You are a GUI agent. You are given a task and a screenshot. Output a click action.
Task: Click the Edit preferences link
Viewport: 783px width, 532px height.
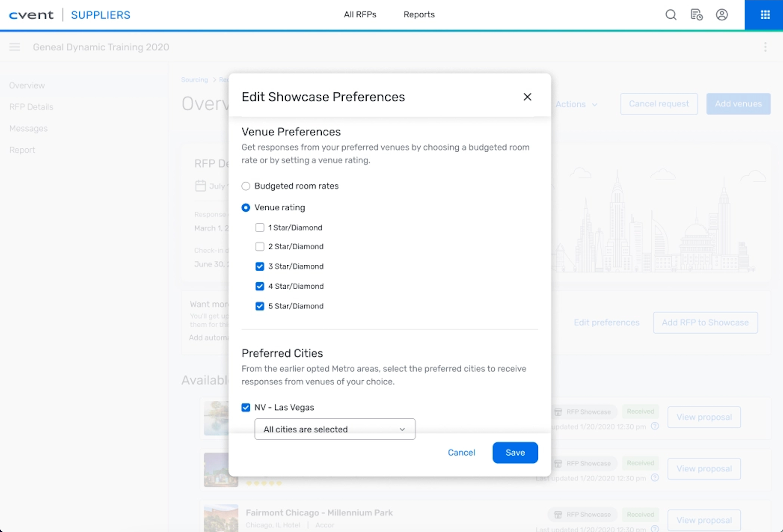click(x=606, y=323)
